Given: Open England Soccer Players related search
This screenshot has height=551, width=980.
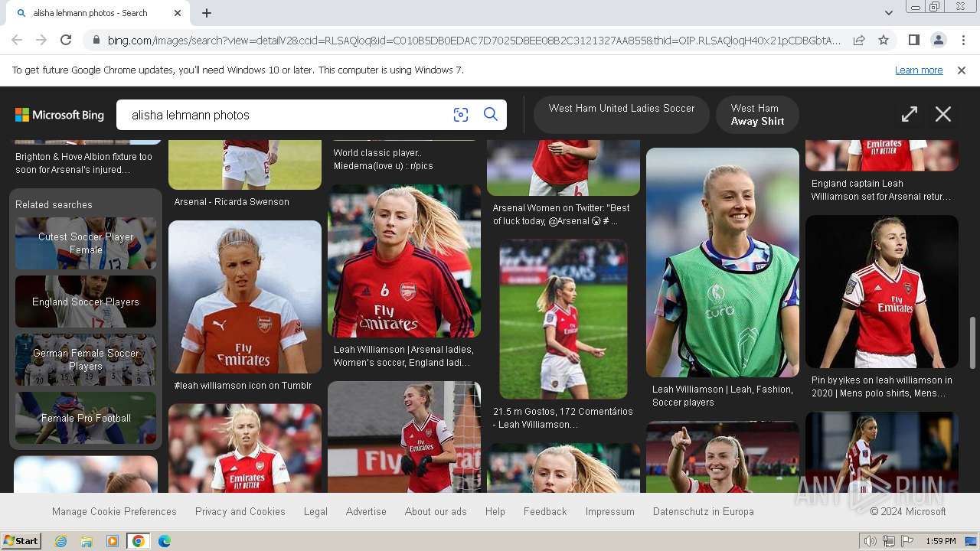Looking at the screenshot, I should pyautogui.click(x=86, y=302).
